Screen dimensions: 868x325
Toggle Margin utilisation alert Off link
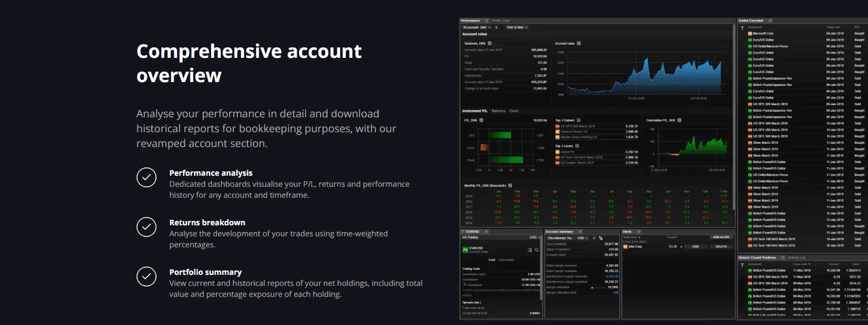tap(616, 292)
